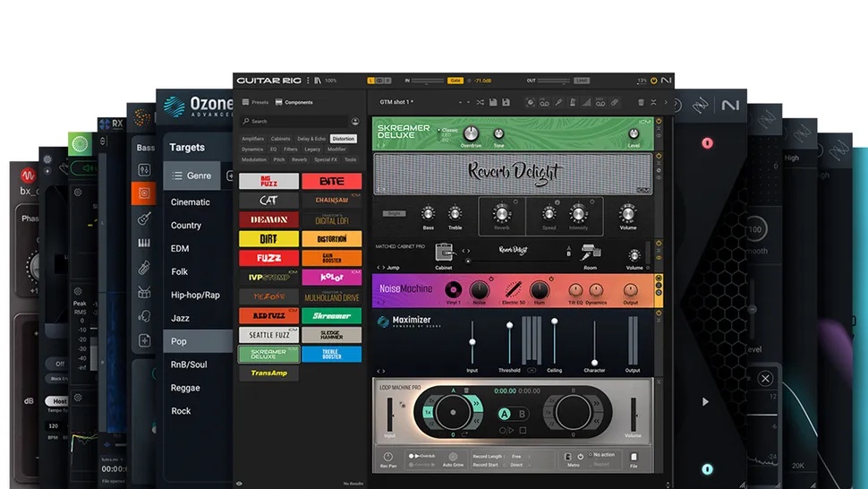Toggle Maximizer module power
The image size is (868, 489).
click(659, 313)
